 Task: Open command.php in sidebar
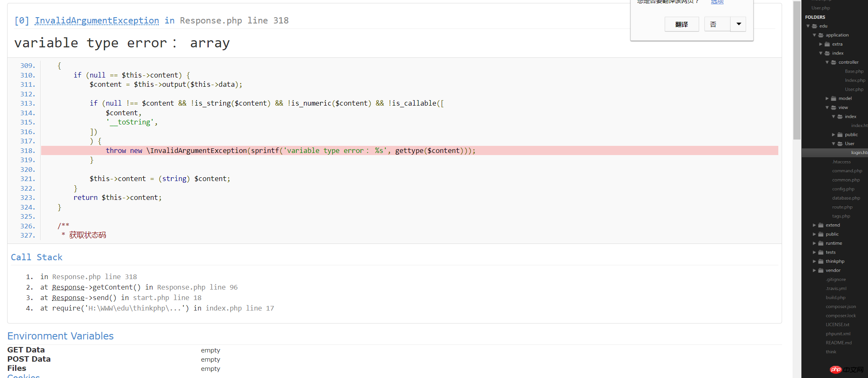(x=847, y=171)
